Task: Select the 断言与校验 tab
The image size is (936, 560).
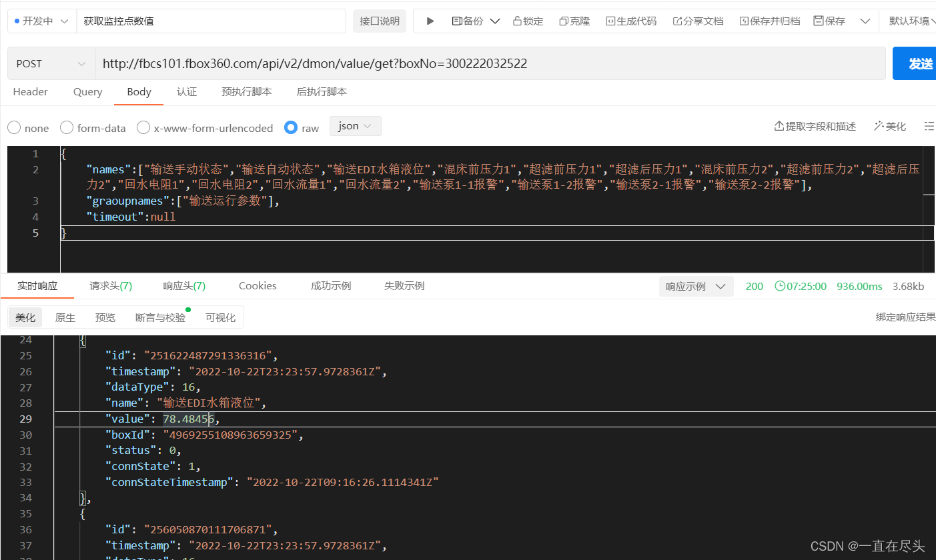Action: (160, 318)
